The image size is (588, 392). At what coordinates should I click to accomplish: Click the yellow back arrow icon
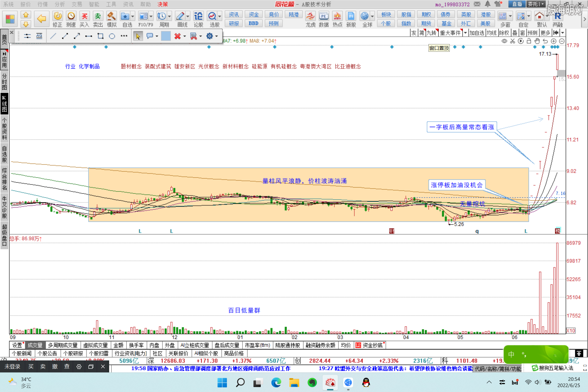[x=41, y=19]
